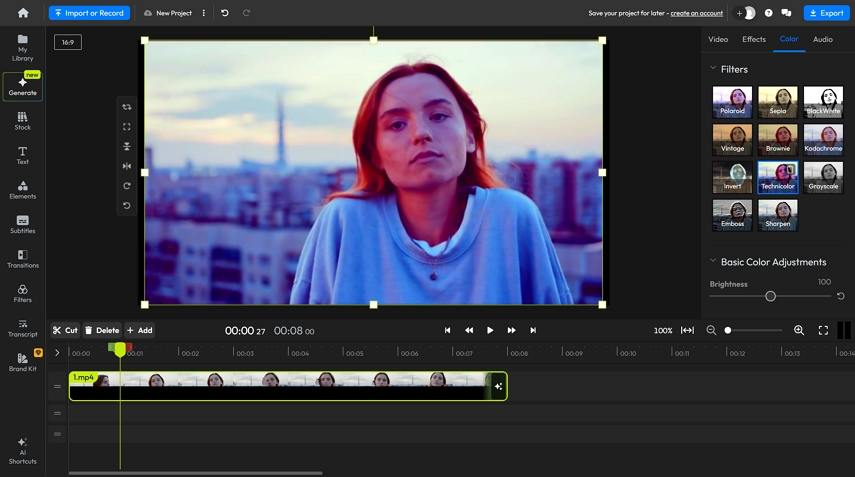Image resolution: width=855 pixels, height=477 pixels.
Task: Open AI Shortcuts
Action: [x=22, y=451]
